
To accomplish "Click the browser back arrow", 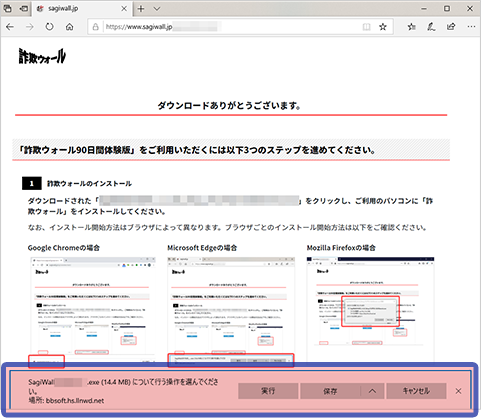I will pyautogui.click(x=10, y=27).
